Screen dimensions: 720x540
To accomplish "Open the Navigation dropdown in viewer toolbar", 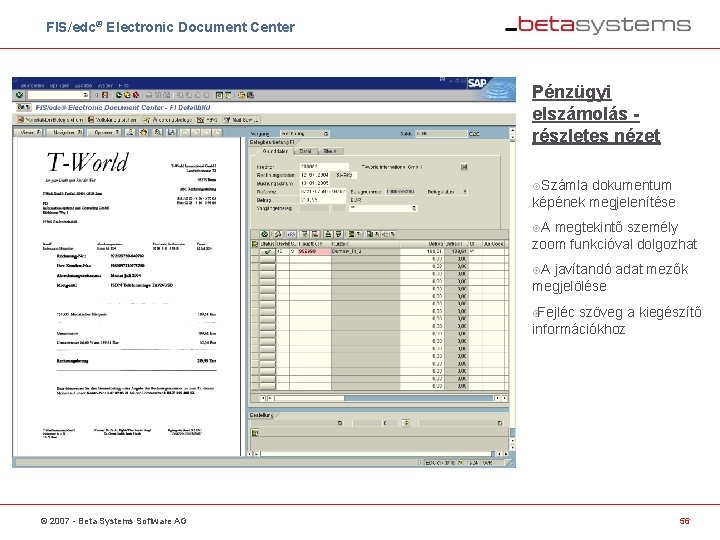I will click(x=67, y=132).
